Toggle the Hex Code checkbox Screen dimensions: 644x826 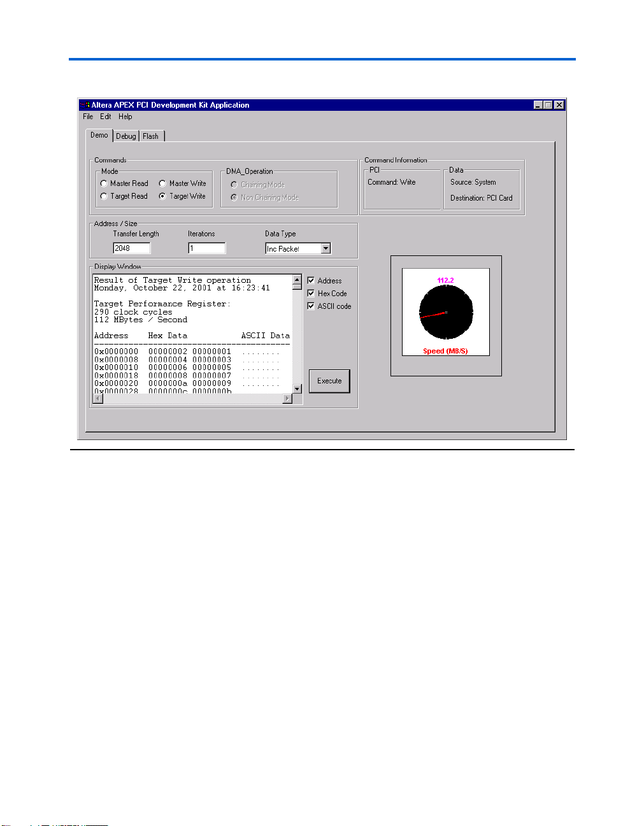311,293
